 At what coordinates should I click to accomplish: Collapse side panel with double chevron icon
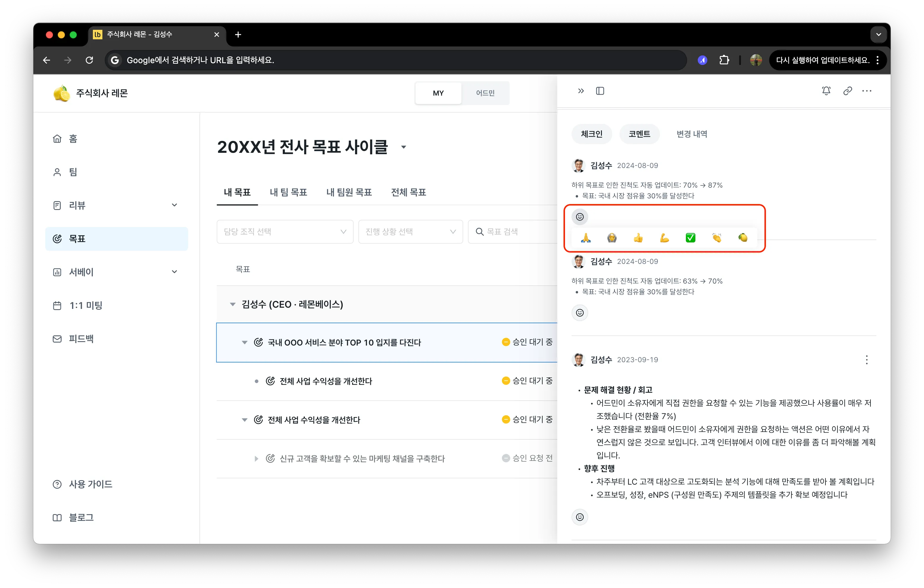click(581, 91)
